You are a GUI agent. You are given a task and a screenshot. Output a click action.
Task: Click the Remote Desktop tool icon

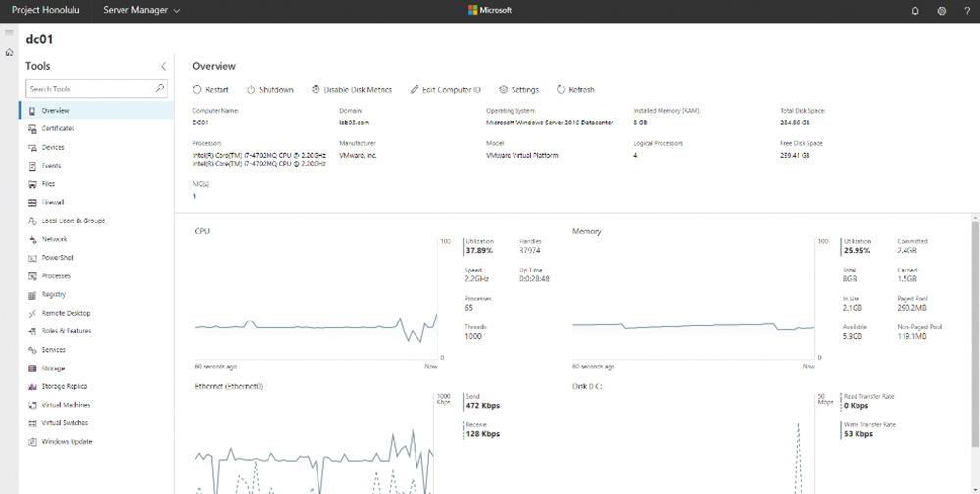(32, 313)
